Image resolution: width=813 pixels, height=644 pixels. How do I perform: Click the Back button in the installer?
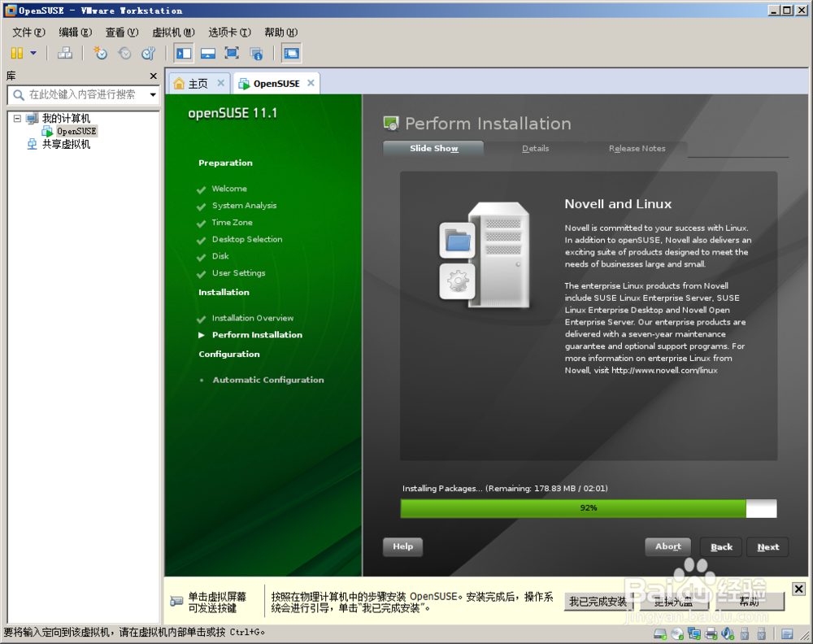pyautogui.click(x=721, y=547)
